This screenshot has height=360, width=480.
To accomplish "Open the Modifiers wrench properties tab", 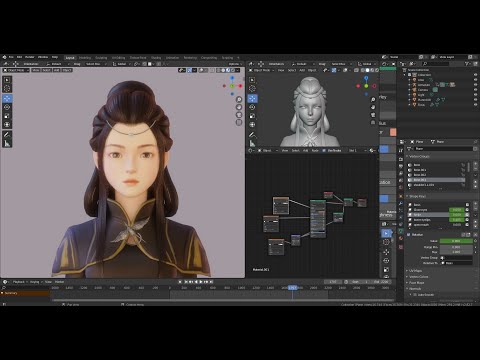I will point(401,203).
